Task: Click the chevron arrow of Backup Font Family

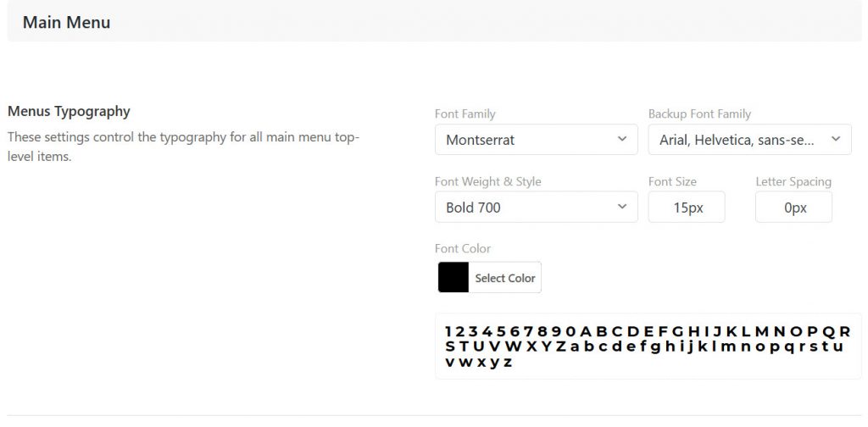Action: point(836,139)
